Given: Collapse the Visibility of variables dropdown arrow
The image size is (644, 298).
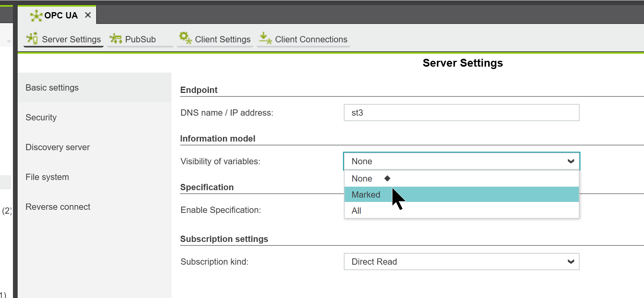Looking at the screenshot, I should tap(571, 161).
